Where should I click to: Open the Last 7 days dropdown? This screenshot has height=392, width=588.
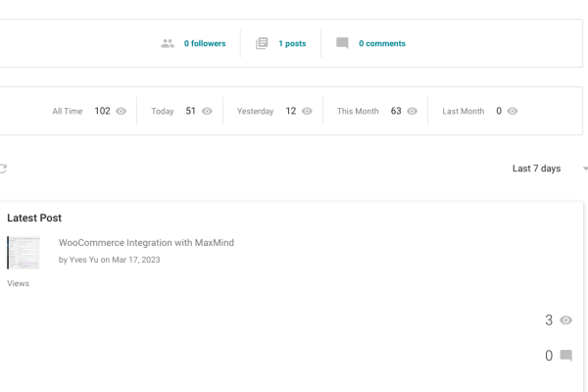(x=549, y=169)
